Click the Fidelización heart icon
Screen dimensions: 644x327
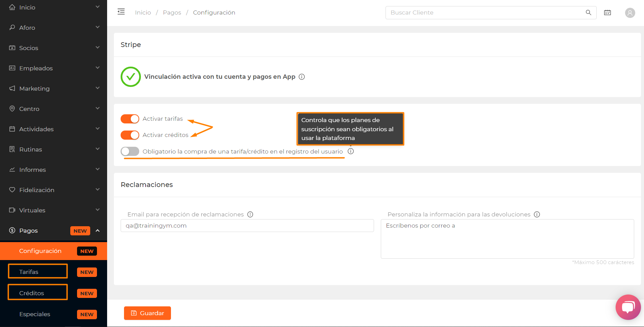point(12,190)
